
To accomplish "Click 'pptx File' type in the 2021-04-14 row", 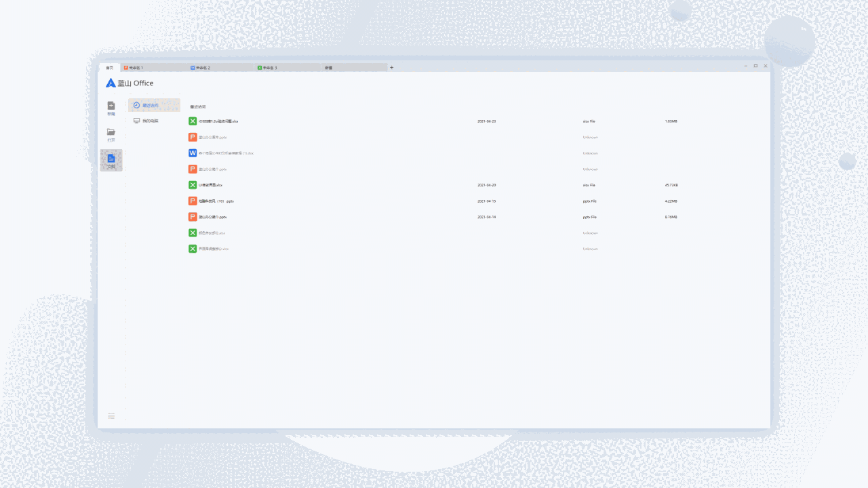I will pos(590,217).
